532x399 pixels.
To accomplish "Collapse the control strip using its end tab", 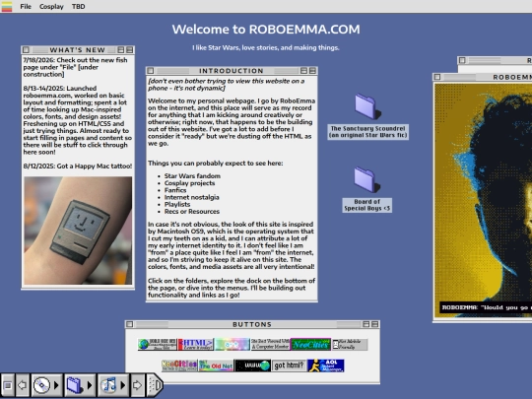I will coord(155,385).
